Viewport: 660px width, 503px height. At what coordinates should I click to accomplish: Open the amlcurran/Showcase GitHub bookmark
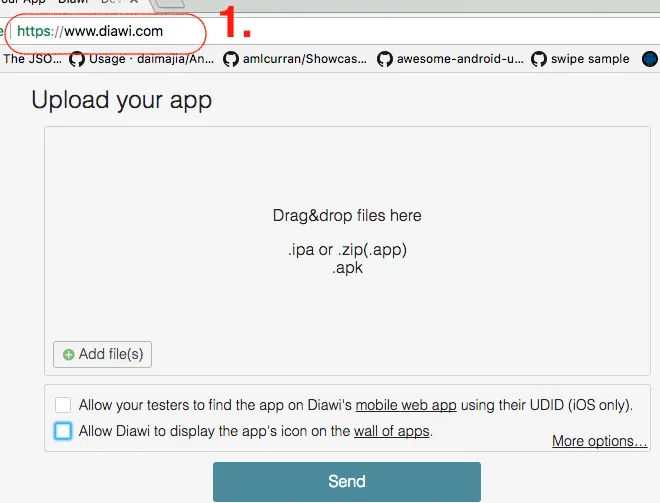click(x=295, y=59)
